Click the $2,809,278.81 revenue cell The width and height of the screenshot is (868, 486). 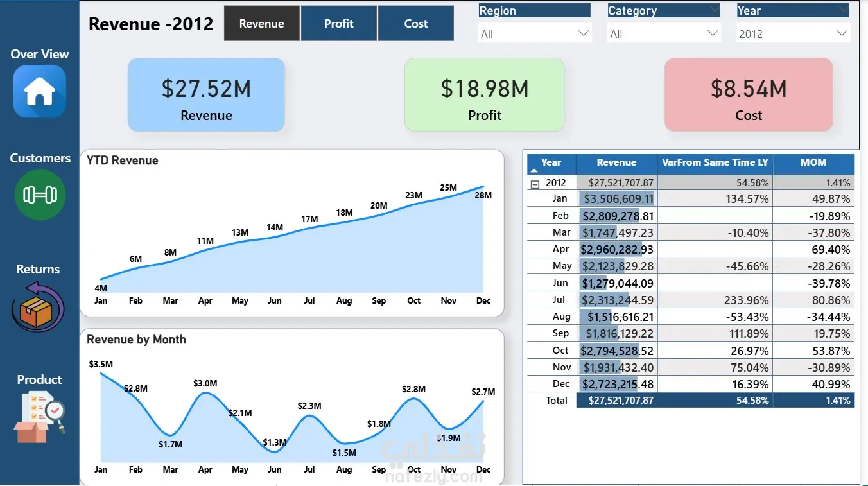(617, 216)
